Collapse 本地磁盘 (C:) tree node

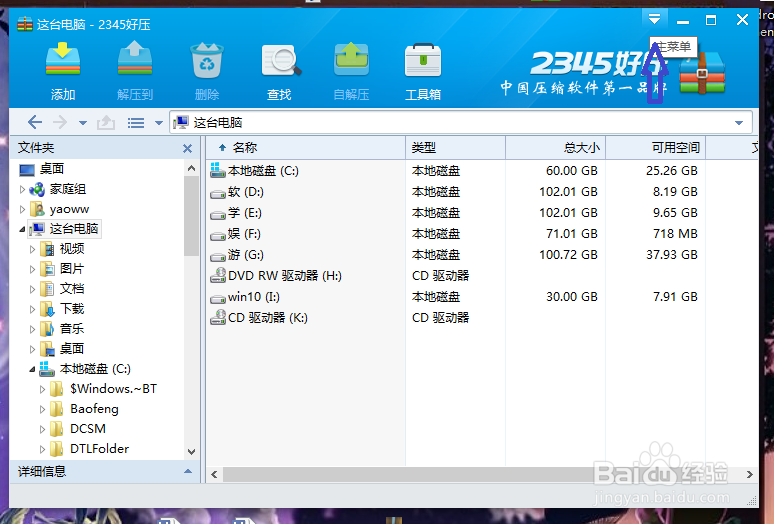(32, 369)
